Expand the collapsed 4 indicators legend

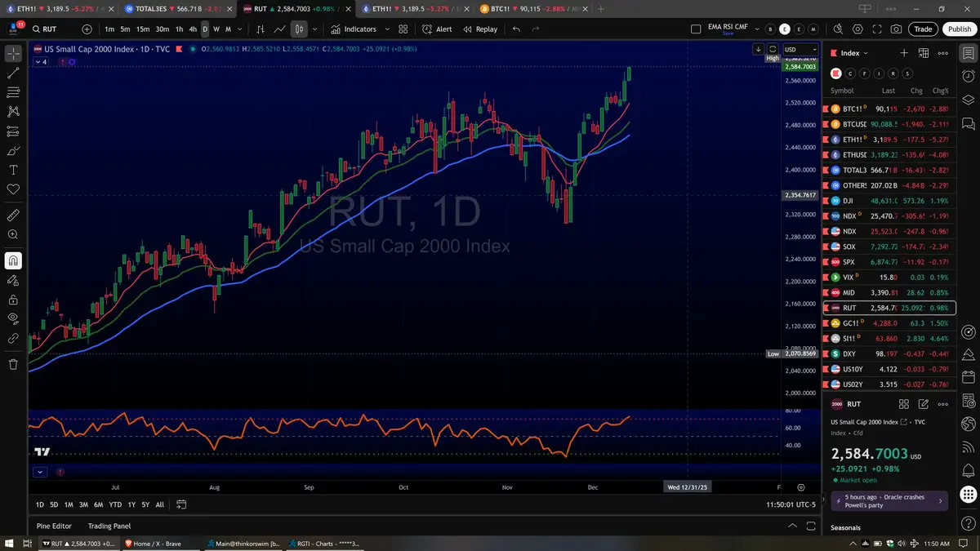[42, 62]
